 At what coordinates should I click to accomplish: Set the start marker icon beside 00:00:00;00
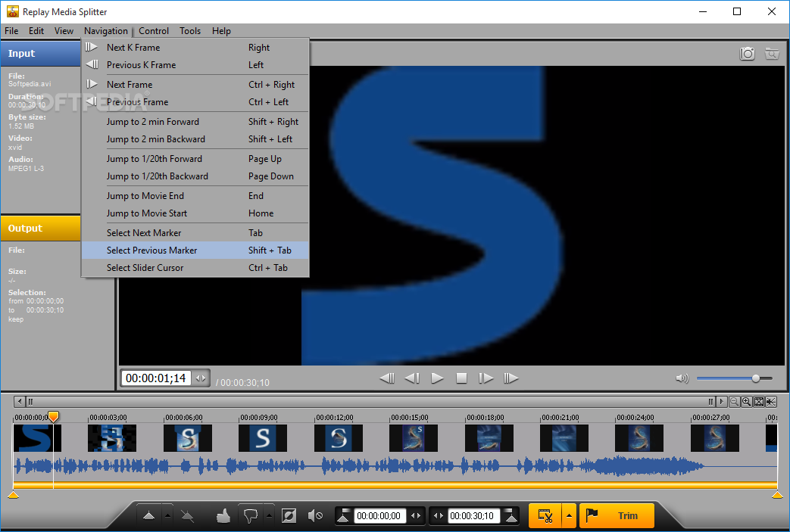point(344,515)
